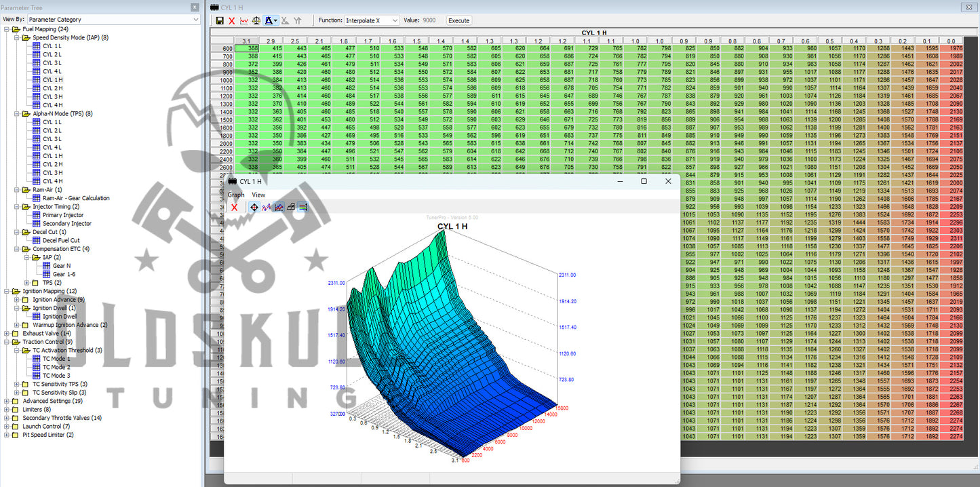980x487 pixels.
Task: Click the blue flask function icon
Action: tap(269, 21)
